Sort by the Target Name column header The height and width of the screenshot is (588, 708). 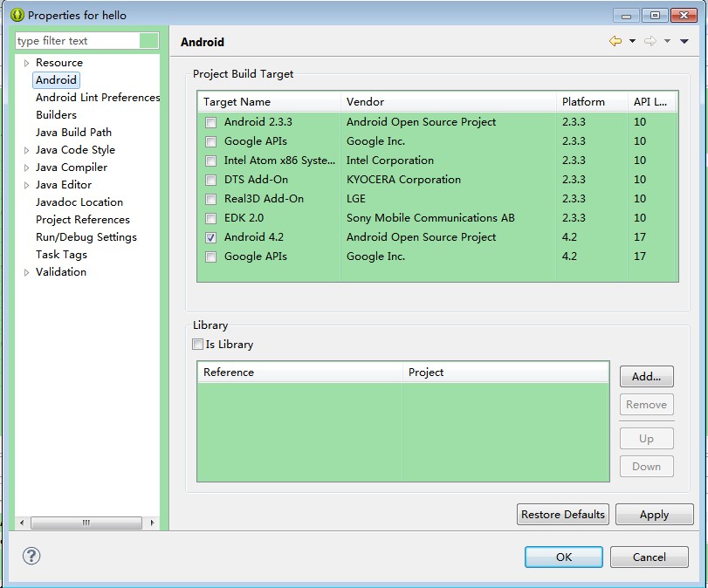click(x=269, y=102)
